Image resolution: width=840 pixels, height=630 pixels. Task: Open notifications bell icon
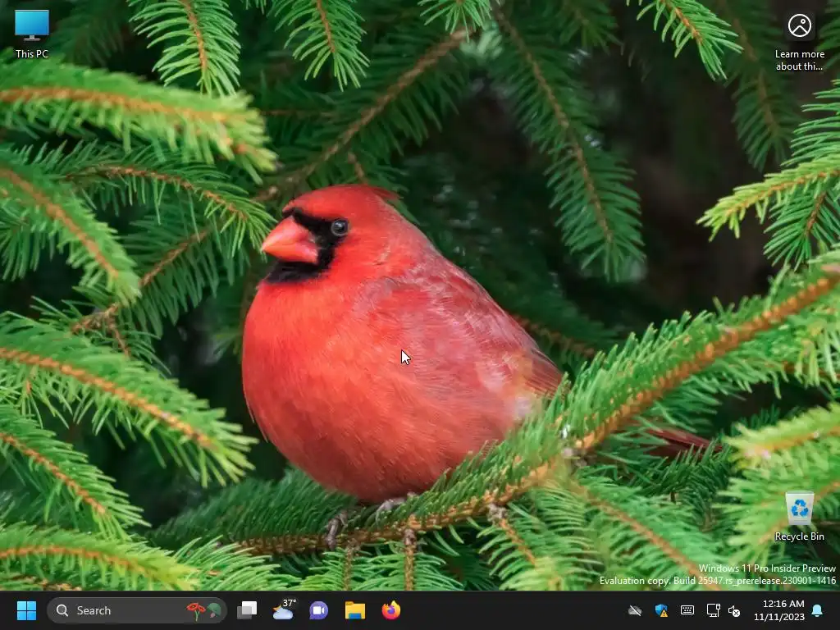pyautogui.click(x=818, y=610)
